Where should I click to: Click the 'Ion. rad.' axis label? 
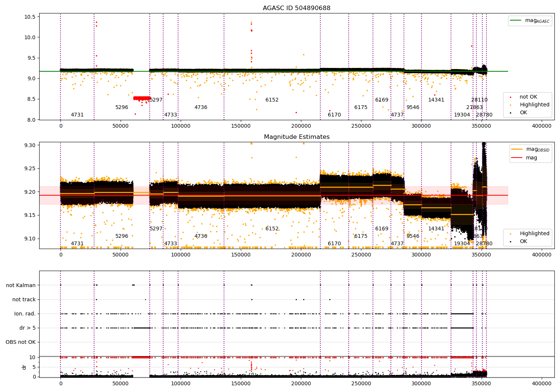coord(25,314)
